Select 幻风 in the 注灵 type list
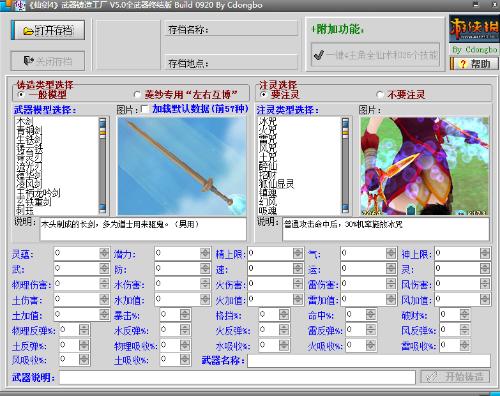 (x=268, y=201)
